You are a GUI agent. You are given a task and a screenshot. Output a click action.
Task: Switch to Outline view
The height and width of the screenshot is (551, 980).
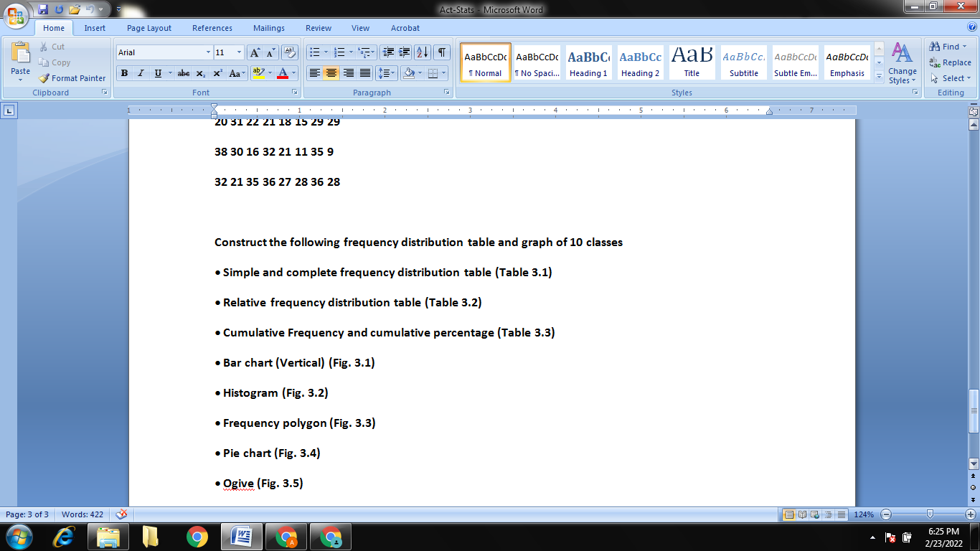[x=828, y=514]
